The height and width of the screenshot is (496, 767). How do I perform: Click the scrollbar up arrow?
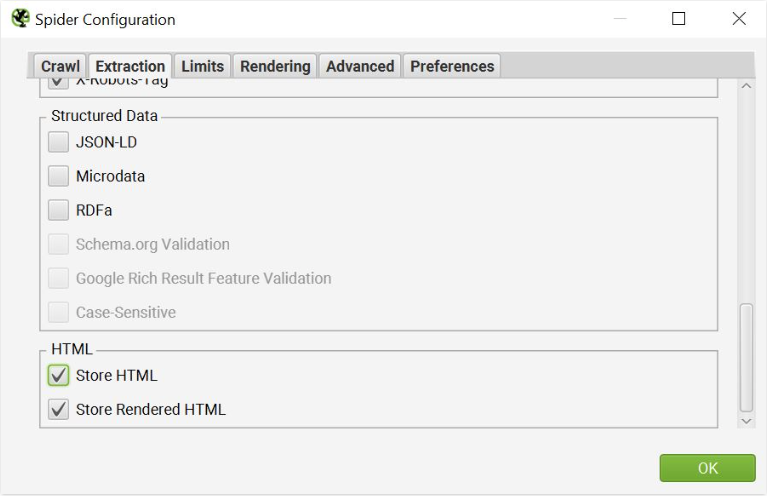tap(746, 86)
